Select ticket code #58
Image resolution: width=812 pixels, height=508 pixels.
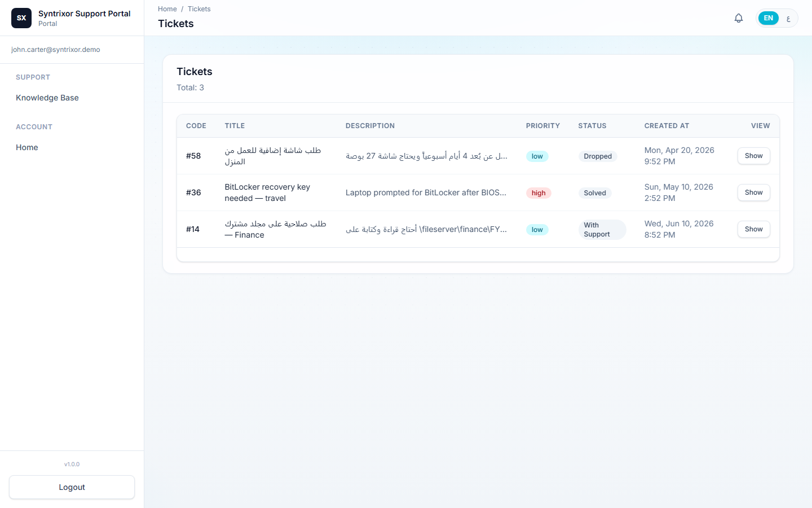pyautogui.click(x=193, y=156)
